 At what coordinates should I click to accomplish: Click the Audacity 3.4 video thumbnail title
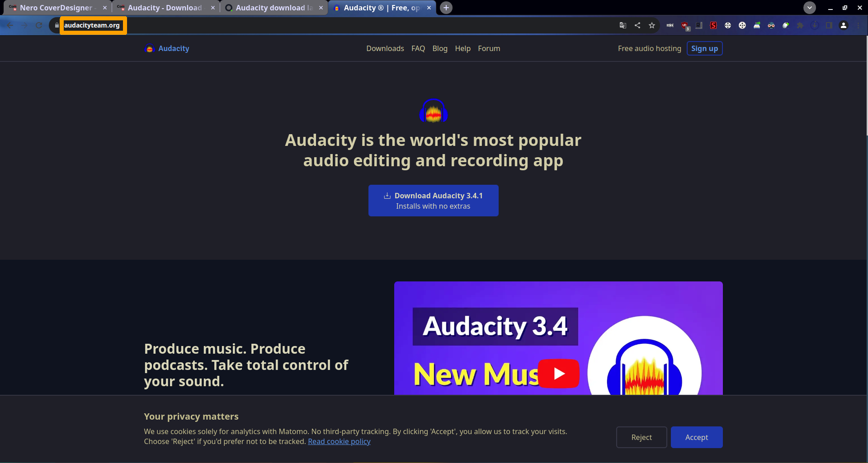coord(495,326)
